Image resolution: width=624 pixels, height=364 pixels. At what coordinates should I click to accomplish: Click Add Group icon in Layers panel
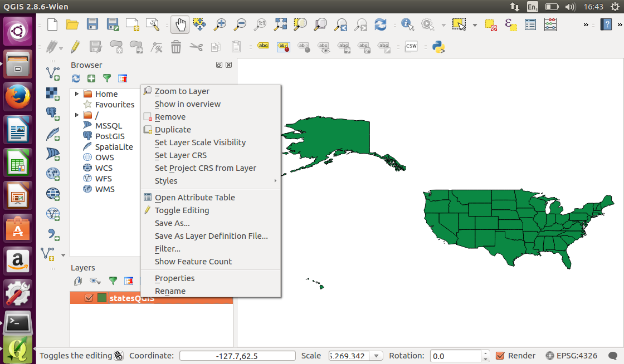(78, 281)
